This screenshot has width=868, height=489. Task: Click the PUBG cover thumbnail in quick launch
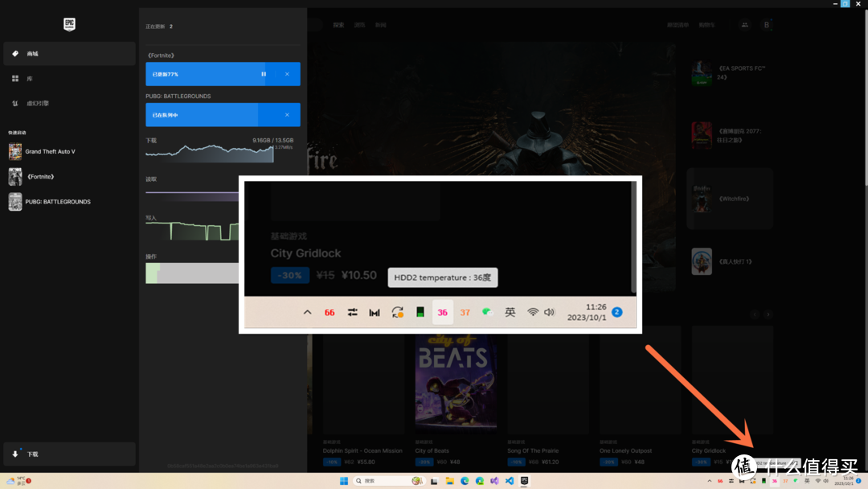point(15,202)
